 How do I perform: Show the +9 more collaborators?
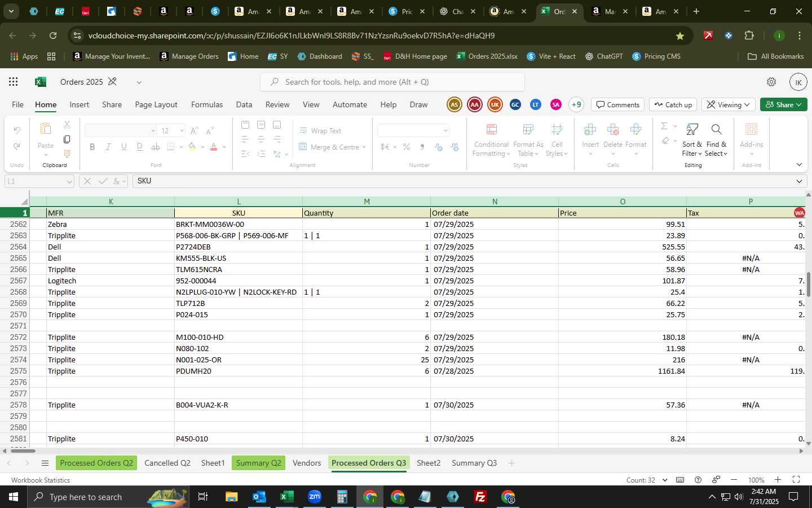(x=576, y=104)
